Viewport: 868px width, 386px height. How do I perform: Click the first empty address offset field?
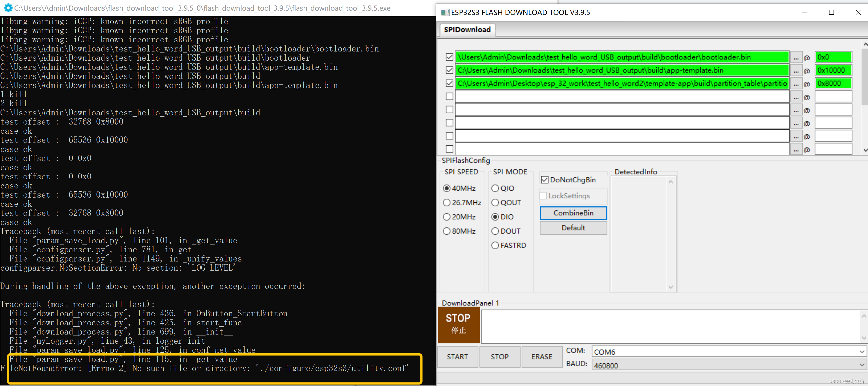click(x=833, y=97)
